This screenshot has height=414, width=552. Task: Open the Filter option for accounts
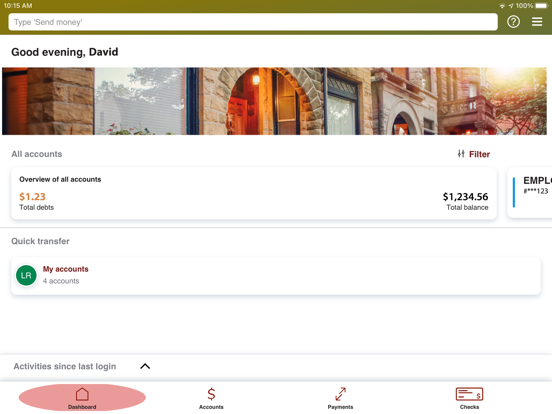click(x=479, y=154)
